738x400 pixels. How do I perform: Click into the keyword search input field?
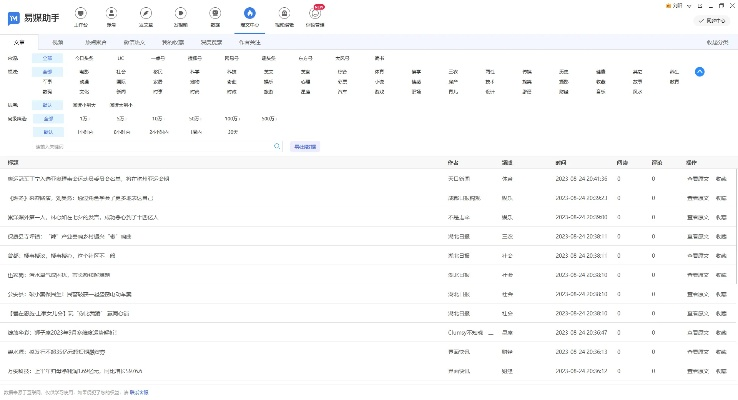(150, 146)
